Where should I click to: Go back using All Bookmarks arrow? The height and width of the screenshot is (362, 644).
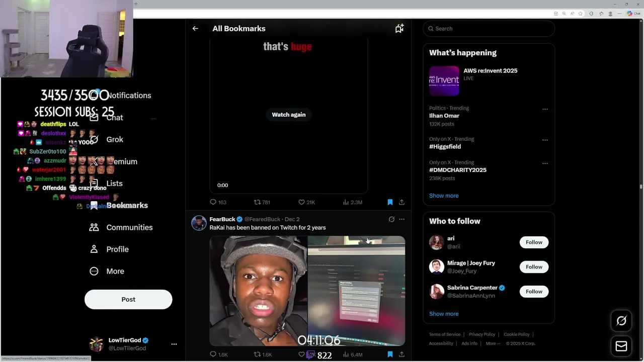click(x=195, y=29)
